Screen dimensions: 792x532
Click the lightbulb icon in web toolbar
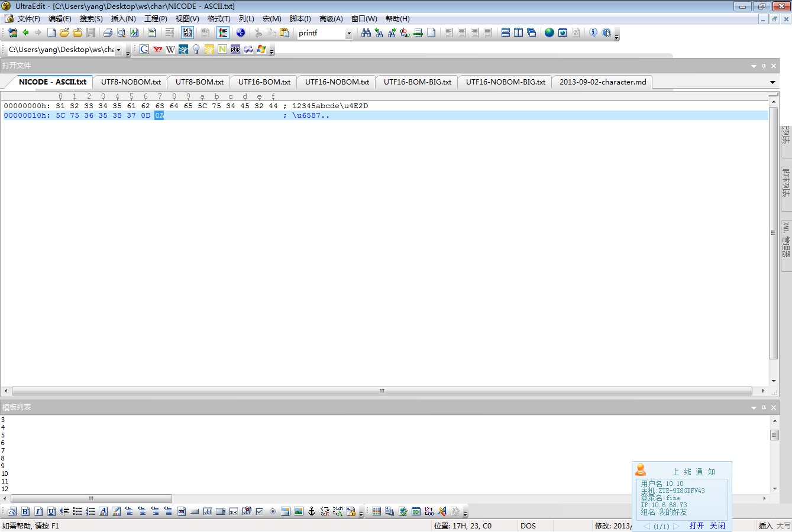point(196,49)
